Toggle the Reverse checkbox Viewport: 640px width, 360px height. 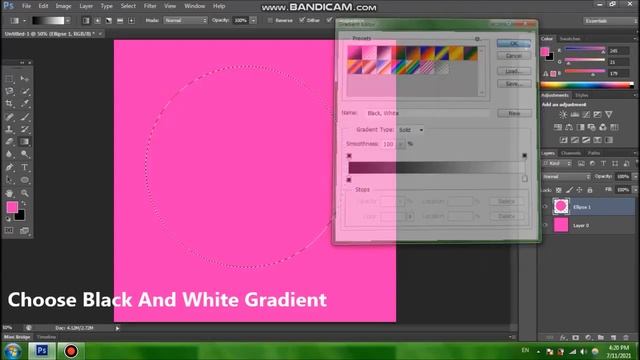click(x=270, y=20)
